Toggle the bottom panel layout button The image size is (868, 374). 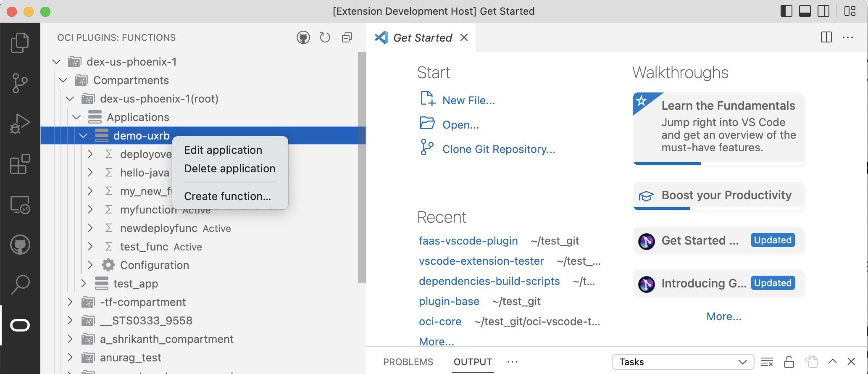coord(805,11)
